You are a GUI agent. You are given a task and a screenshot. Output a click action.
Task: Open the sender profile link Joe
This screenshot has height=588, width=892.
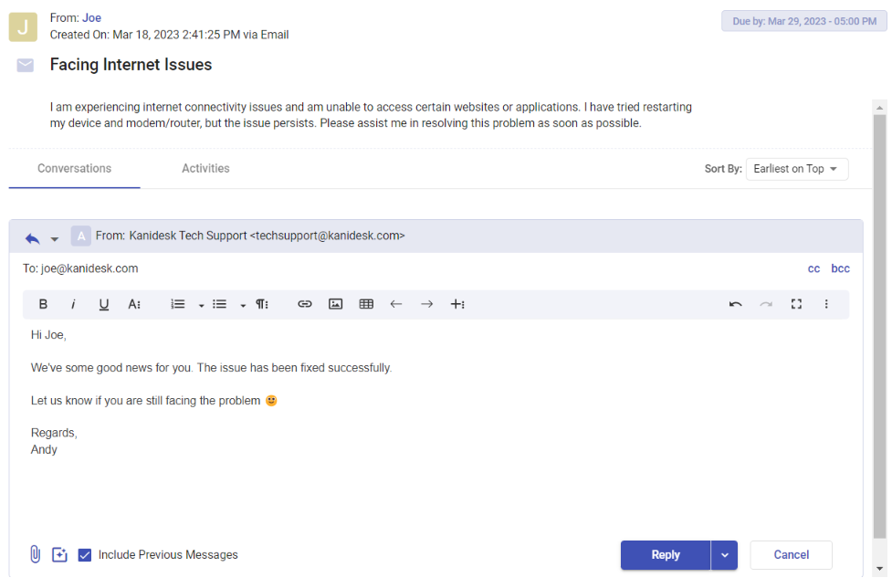click(x=91, y=17)
